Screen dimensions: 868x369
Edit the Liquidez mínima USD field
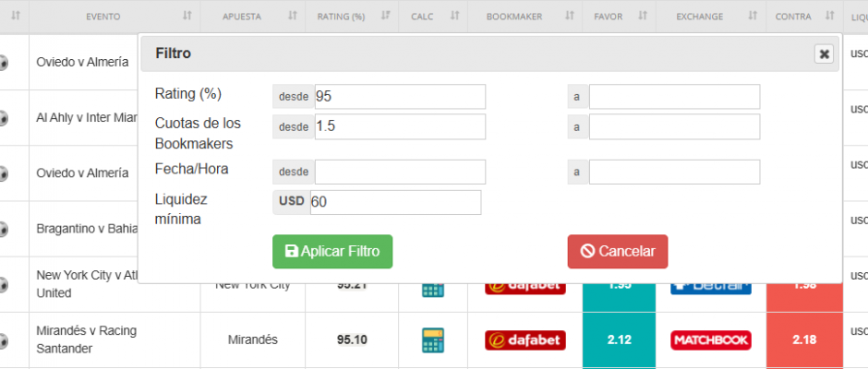(x=394, y=203)
